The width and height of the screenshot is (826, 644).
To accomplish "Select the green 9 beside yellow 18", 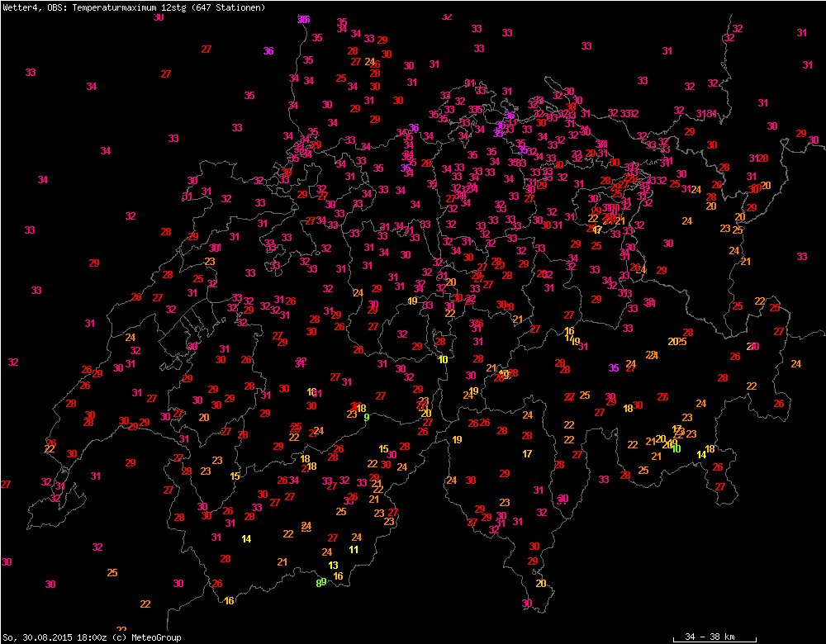I will pyautogui.click(x=366, y=418).
